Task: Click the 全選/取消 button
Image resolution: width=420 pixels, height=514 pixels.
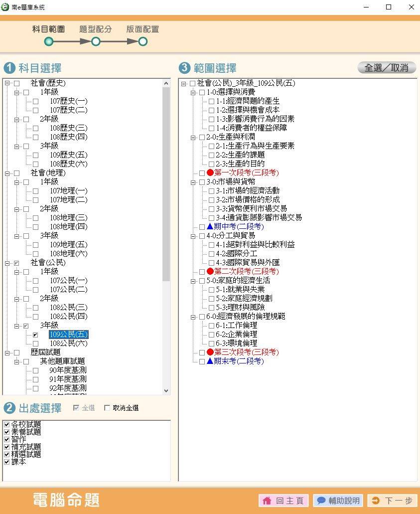Action: (x=387, y=67)
